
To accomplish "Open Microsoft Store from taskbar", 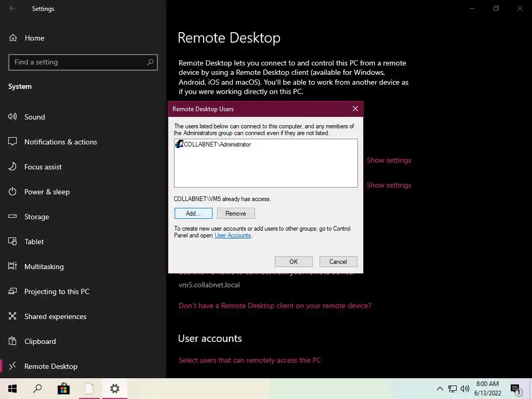I will (63, 389).
